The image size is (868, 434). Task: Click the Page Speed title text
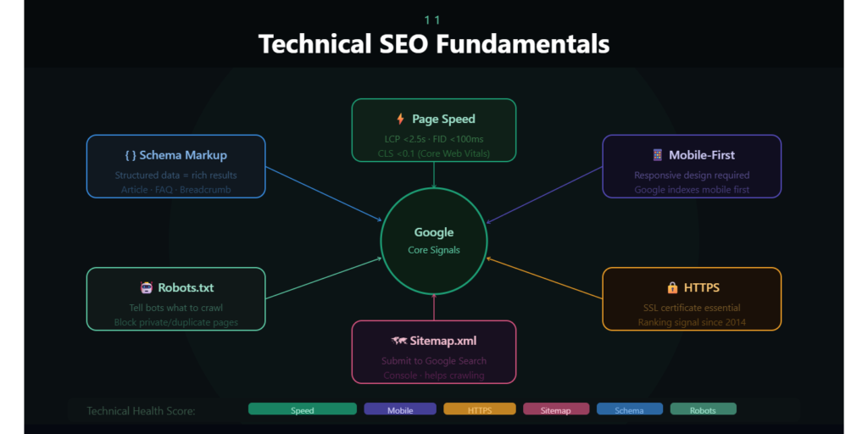pyautogui.click(x=443, y=119)
